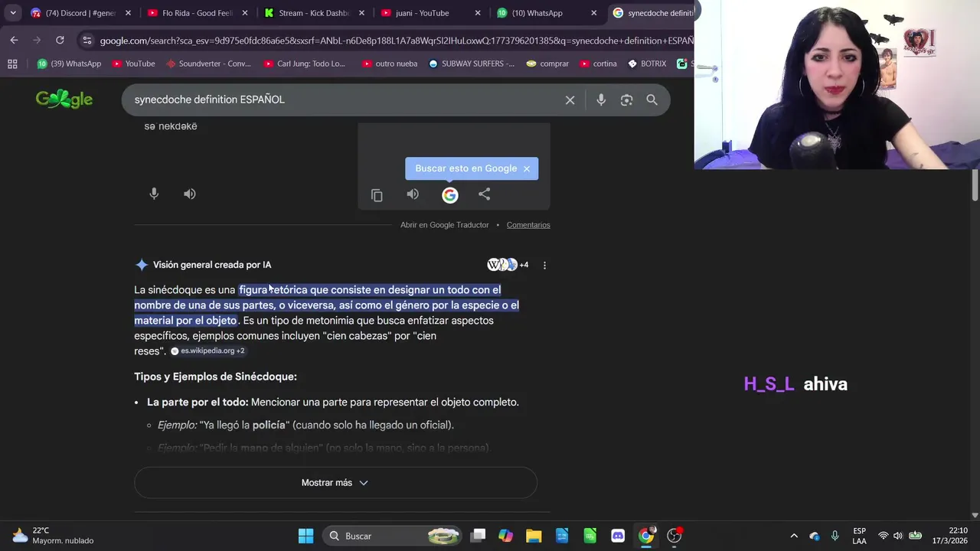Listen to source pronunciation speaker icon

coord(190,194)
